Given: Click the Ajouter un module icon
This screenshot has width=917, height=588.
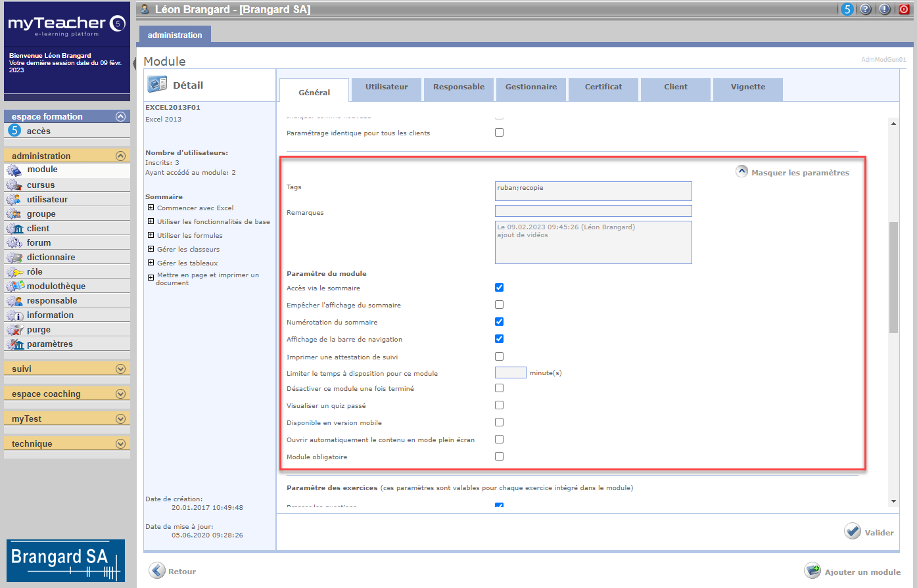Looking at the screenshot, I should point(812,570).
